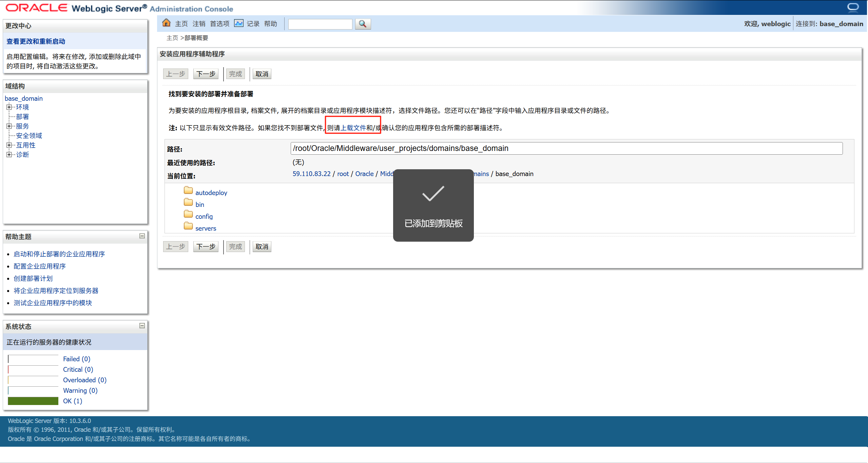Screen dimensions: 868x463
Task: Click 主页 in the breadcrumb trail
Action: (172, 38)
